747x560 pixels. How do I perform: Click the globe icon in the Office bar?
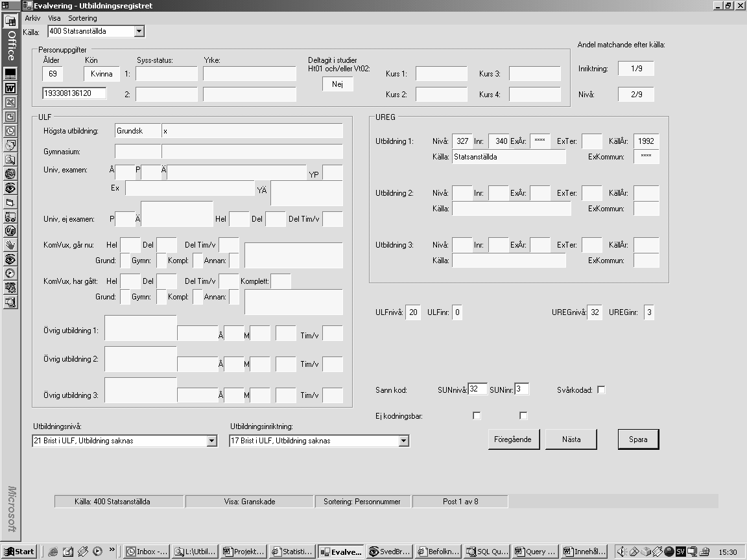tap(10, 174)
